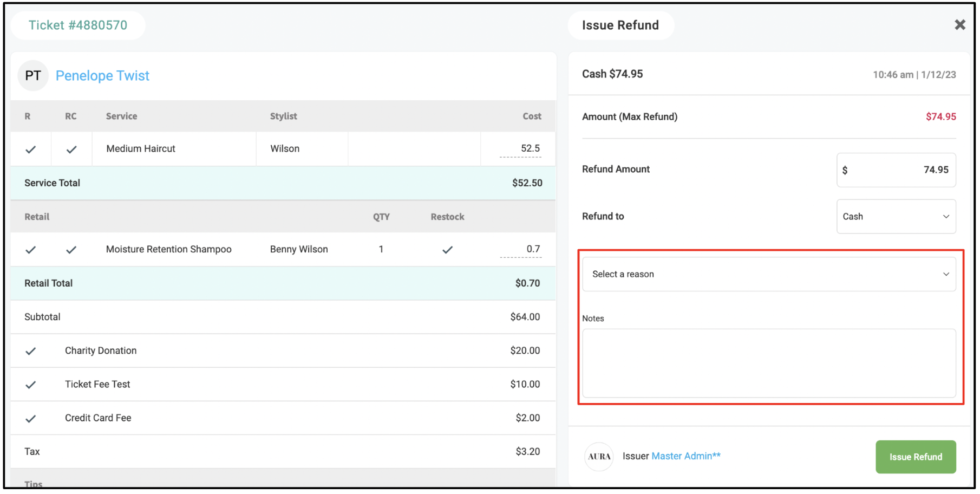
Task: Close the Issue Refund panel
Action: pos(959,25)
